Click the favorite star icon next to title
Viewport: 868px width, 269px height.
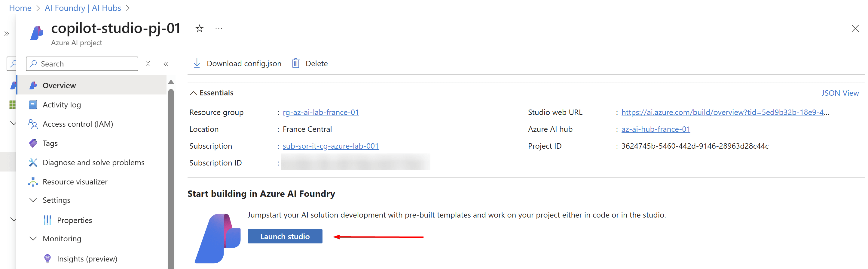click(200, 29)
